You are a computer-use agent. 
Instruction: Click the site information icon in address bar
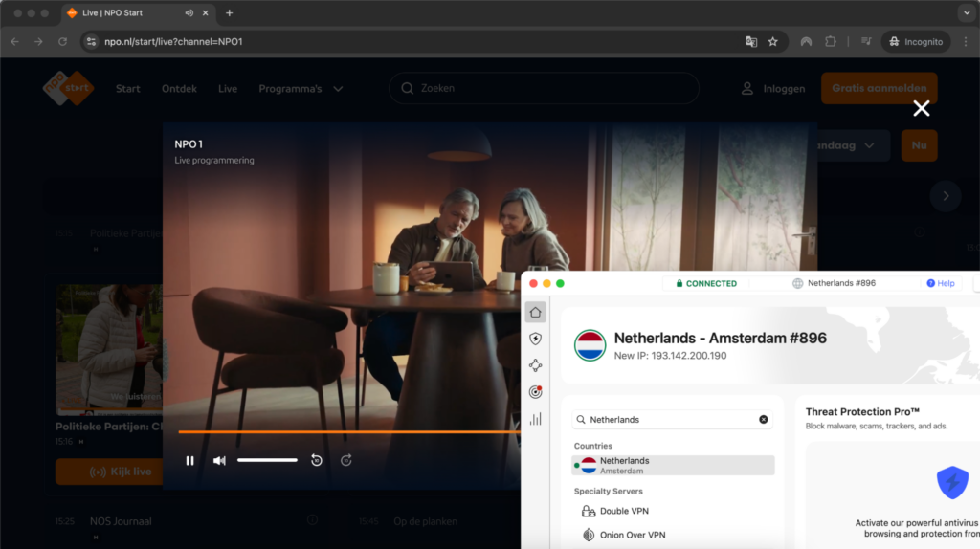[x=91, y=42]
